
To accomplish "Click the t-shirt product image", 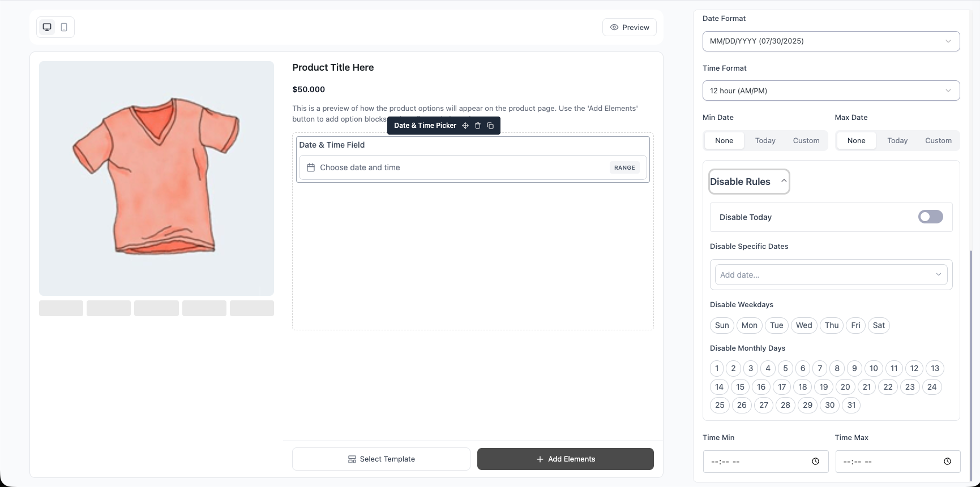I will [x=156, y=178].
